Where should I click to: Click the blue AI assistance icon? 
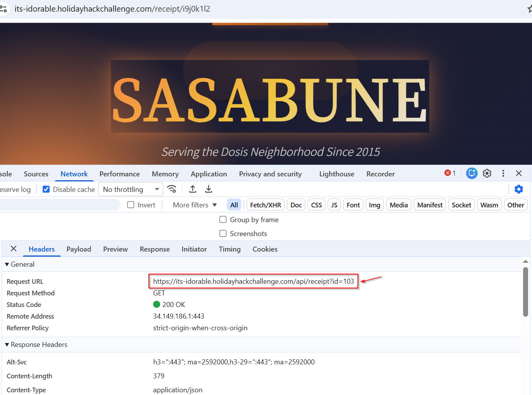tap(472, 174)
